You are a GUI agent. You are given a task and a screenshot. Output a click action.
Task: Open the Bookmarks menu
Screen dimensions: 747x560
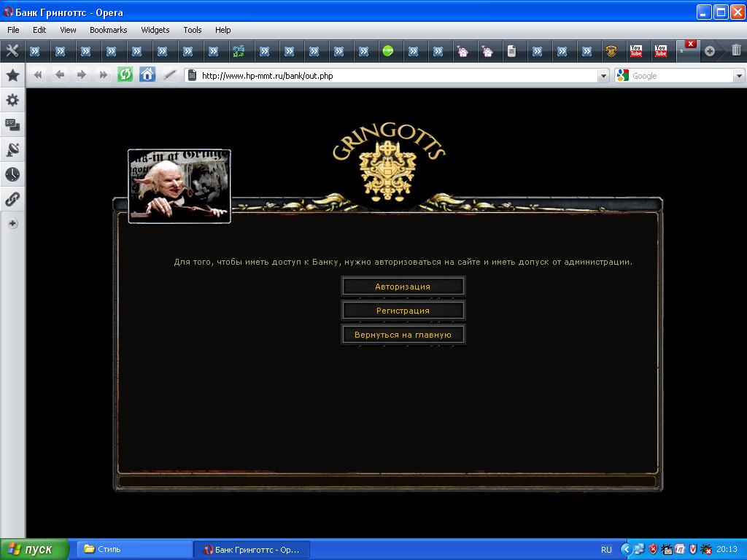pos(108,30)
